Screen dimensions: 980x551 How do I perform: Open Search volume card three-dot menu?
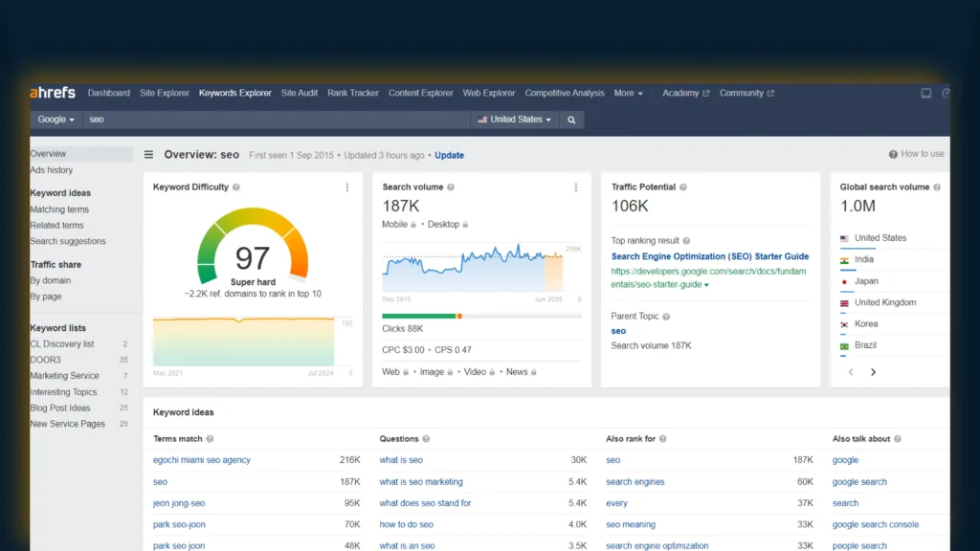(x=575, y=187)
